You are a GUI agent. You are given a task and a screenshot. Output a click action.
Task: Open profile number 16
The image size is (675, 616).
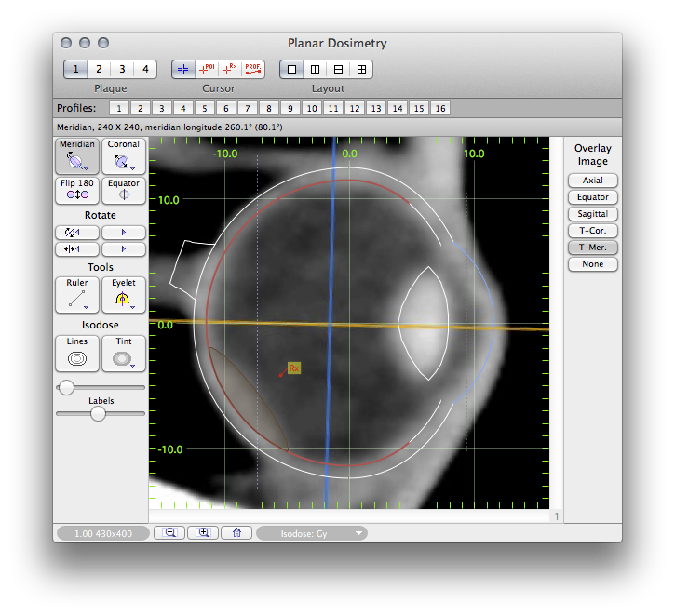440,109
